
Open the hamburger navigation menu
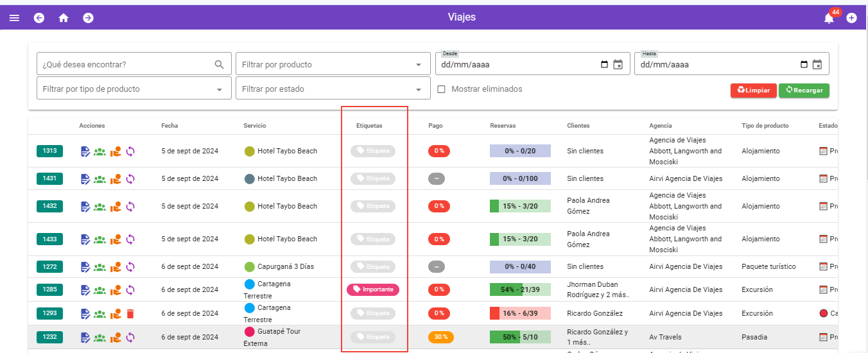point(14,18)
